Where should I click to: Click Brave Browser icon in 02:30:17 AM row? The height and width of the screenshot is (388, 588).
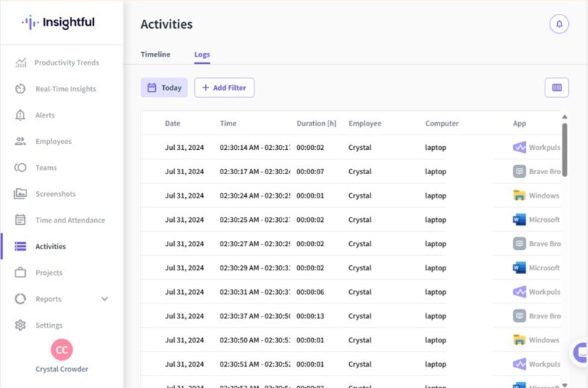tap(520, 171)
